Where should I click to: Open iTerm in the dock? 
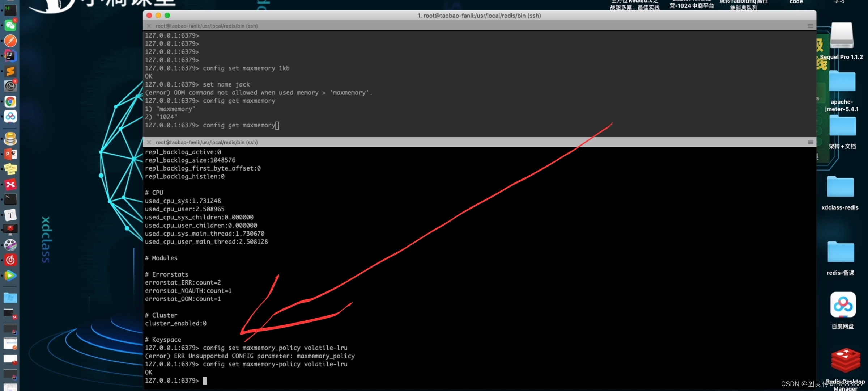(10, 10)
